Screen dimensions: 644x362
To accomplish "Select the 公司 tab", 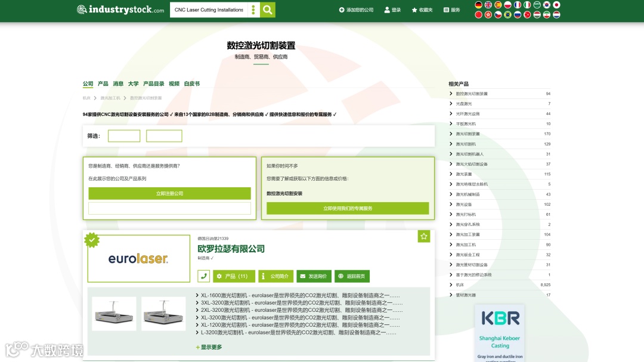I will coord(88,83).
